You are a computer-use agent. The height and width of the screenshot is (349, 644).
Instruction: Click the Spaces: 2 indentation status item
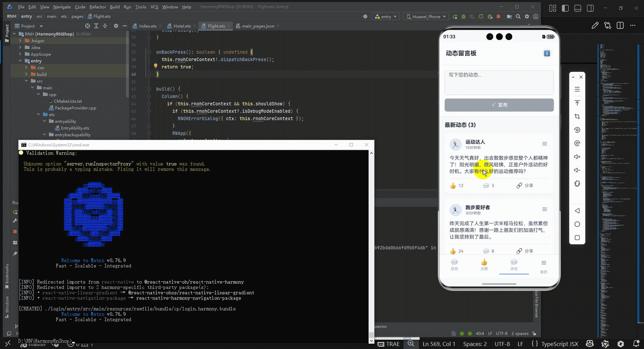tap(475, 344)
